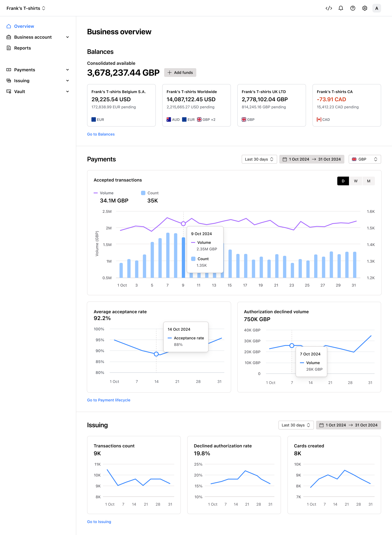Image resolution: width=392 pixels, height=535 pixels.
Task: Open Issuing menu item
Action: click(22, 81)
